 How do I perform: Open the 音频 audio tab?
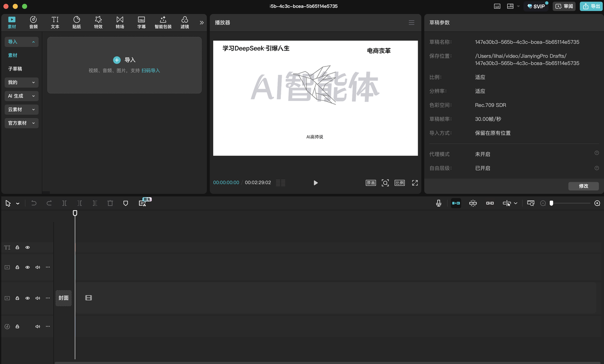34,22
